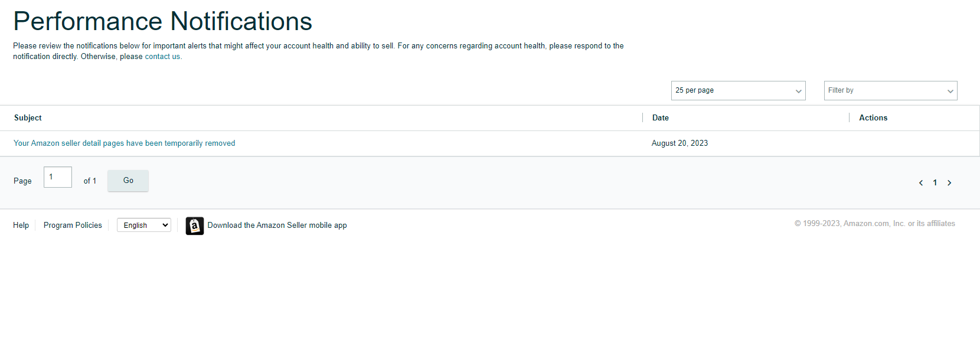
Task: Open the Help link in the footer
Action: click(x=21, y=225)
